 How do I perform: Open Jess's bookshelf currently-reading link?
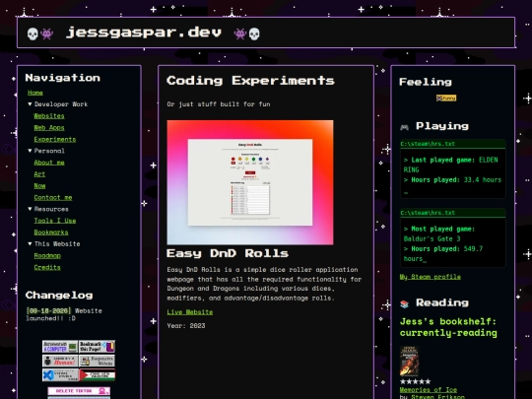point(448,327)
